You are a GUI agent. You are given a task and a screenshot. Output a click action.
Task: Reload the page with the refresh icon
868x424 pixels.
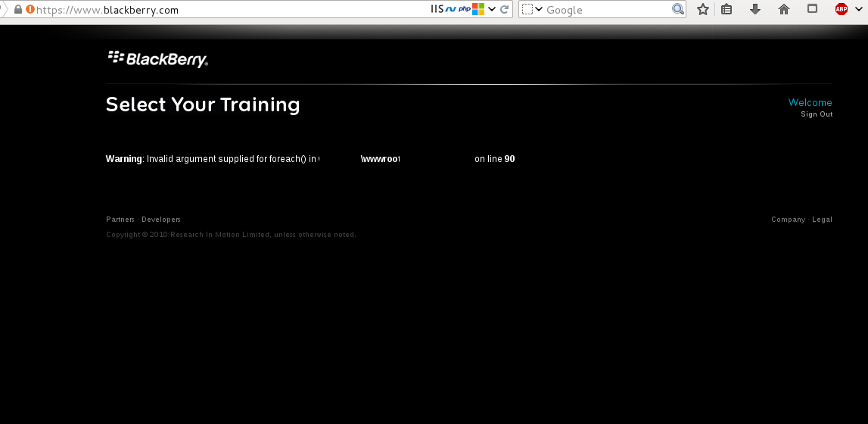504,9
